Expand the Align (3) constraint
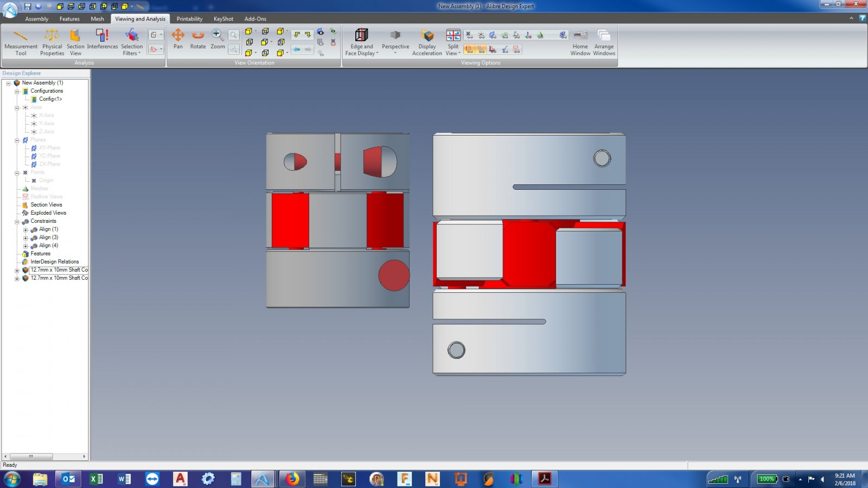The height and width of the screenshot is (488, 868). [25, 237]
